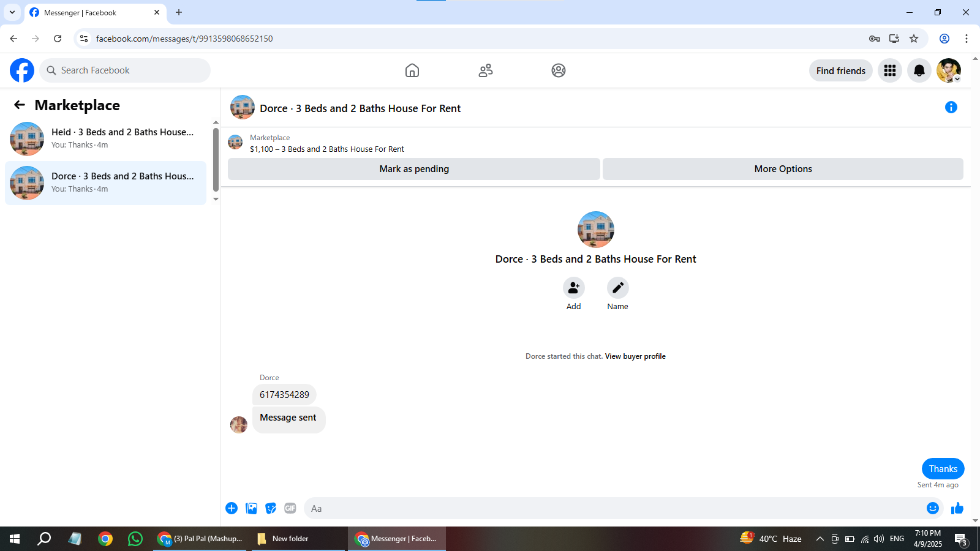This screenshot has width=980, height=551.
Task: Install app icon in address bar
Action: coord(894,39)
